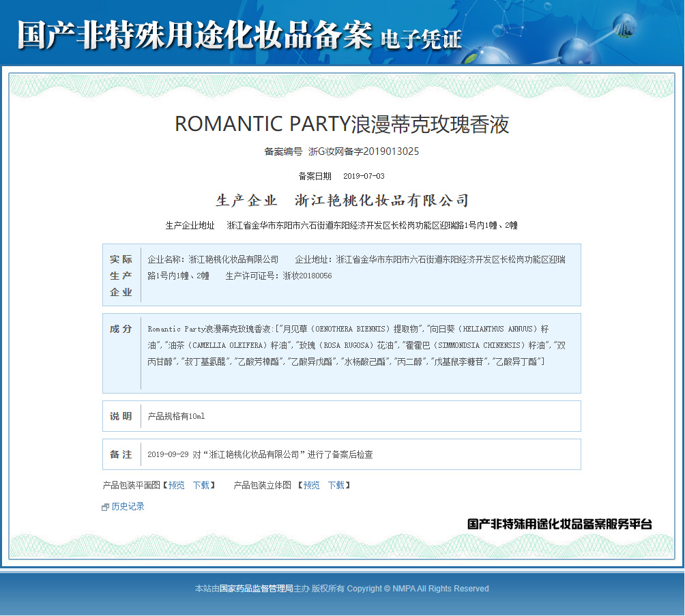Preview the 产品包装立体图 image
This screenshot has height=616, width=685.
tap(312, 485)
